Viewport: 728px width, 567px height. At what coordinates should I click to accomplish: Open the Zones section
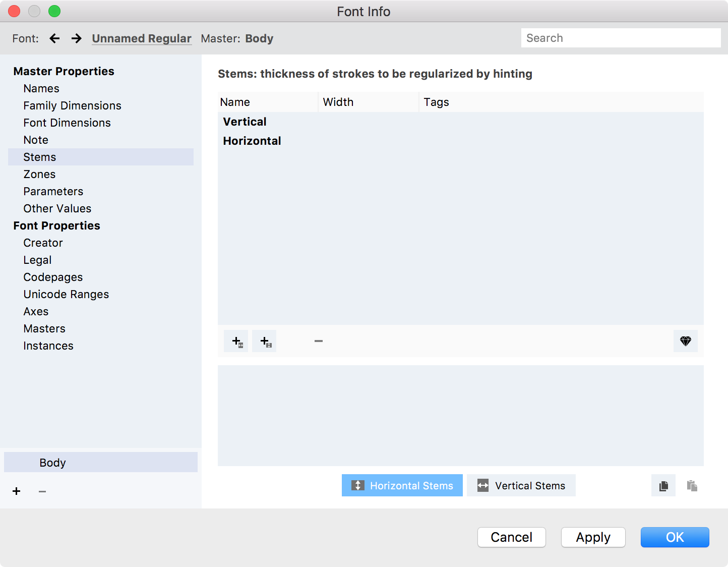(101, 174)
